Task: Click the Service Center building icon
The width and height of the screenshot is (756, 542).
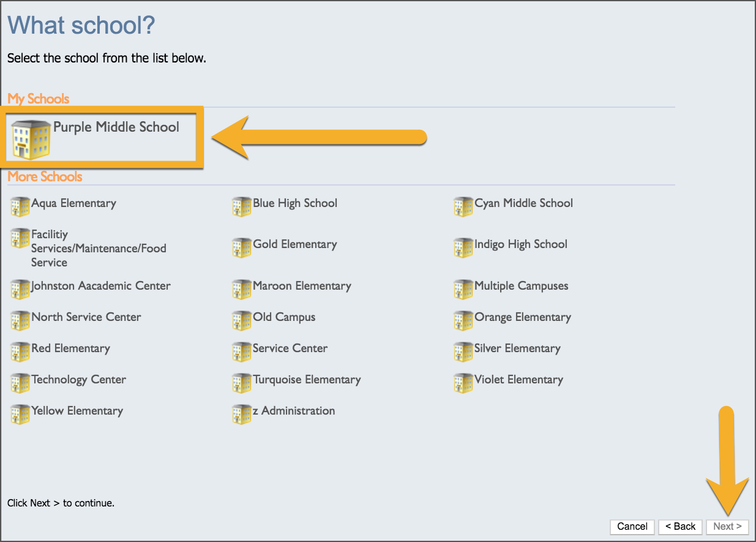Action: (242, 352)
